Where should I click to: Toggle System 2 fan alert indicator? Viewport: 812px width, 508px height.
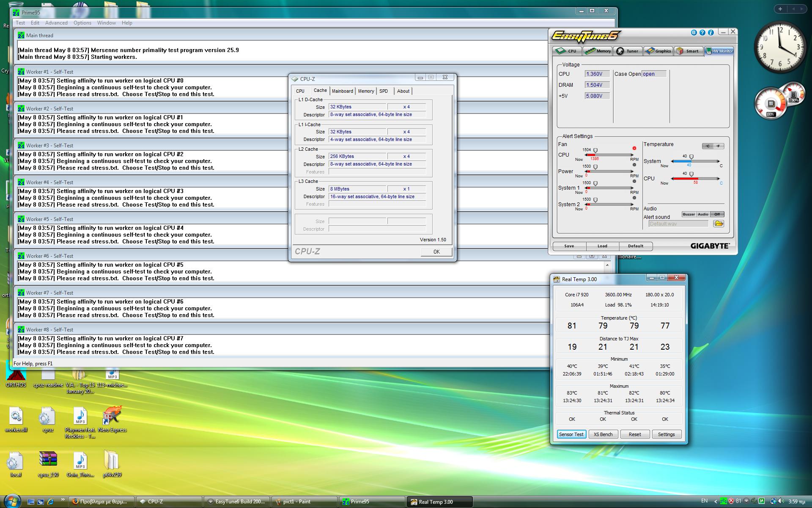tap(634, 198)
